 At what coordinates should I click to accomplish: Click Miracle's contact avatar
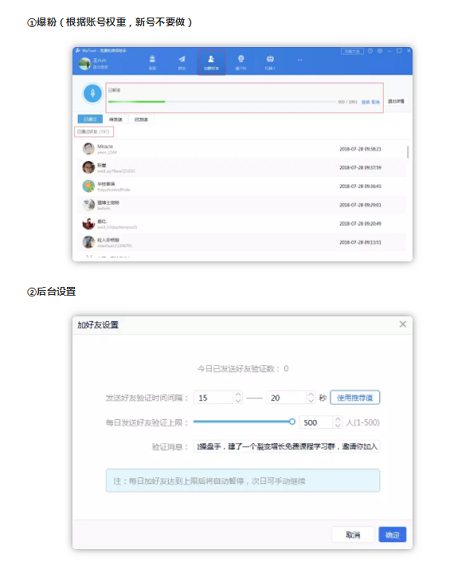pos(89,148)
